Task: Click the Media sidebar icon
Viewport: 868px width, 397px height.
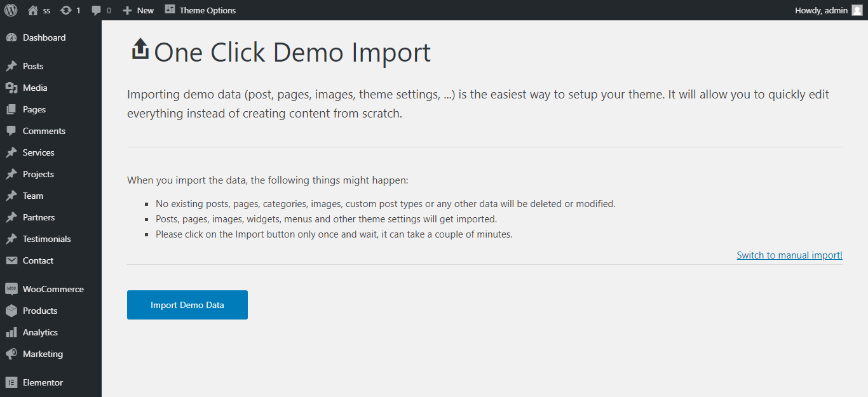Action: (11, 88)
